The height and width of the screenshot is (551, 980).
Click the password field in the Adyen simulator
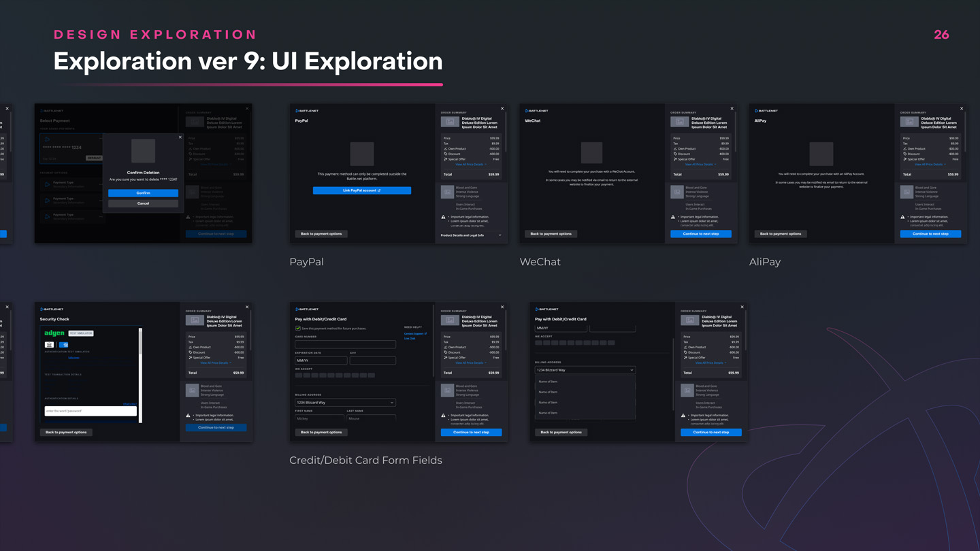[x=91, y=411]
